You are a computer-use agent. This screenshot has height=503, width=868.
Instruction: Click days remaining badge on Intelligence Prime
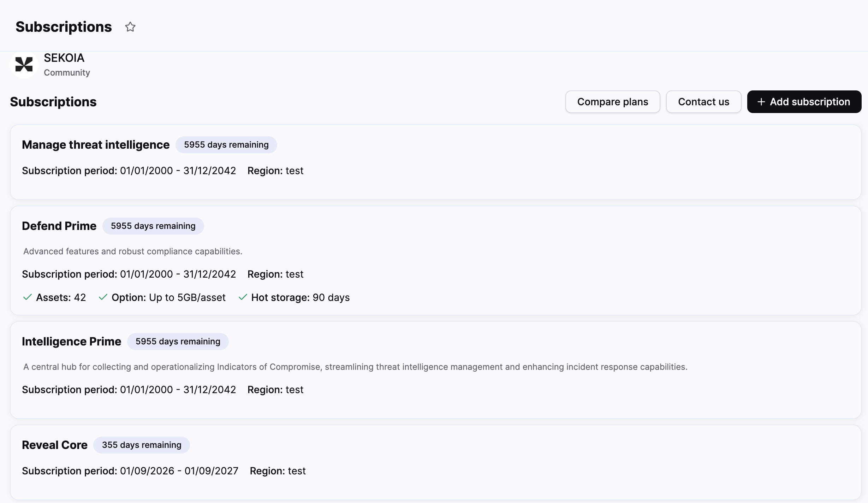[178, 342]
